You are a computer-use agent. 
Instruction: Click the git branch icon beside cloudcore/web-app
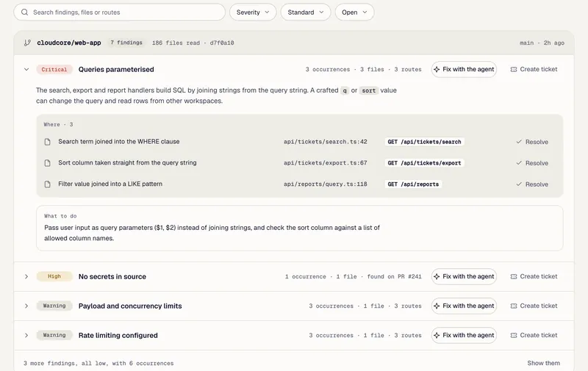27,43
